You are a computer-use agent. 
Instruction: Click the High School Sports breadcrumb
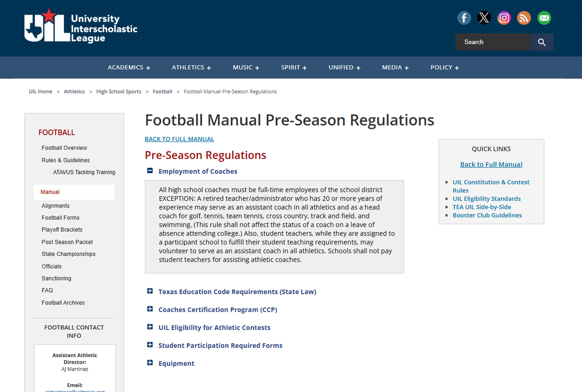click(x=119, y=92)
